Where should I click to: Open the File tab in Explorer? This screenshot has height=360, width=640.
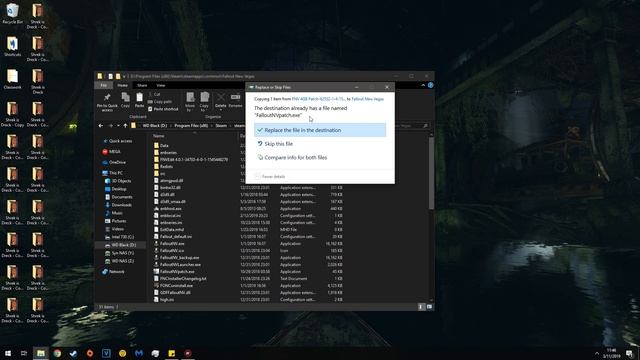tap(104, 85)
